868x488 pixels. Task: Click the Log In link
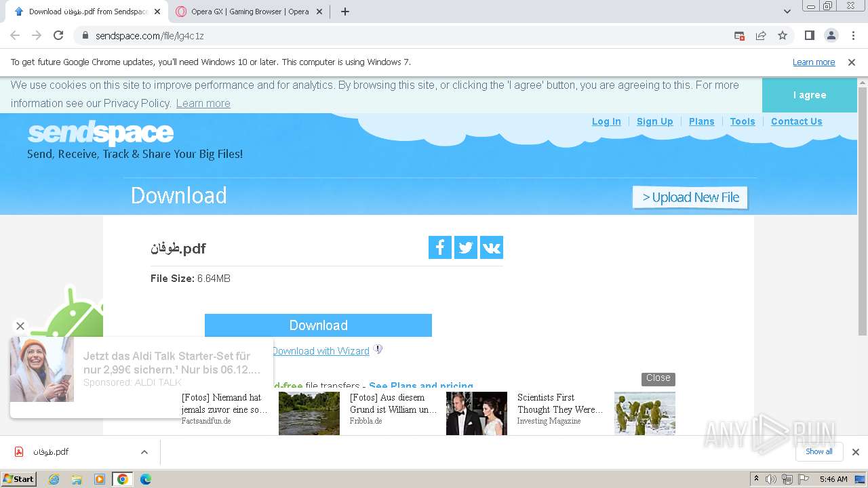coord(606,121)
